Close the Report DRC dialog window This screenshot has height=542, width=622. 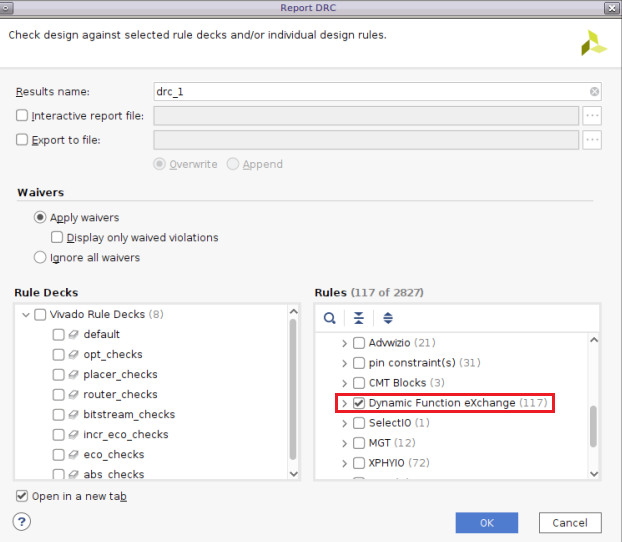[x=612, y=8]
